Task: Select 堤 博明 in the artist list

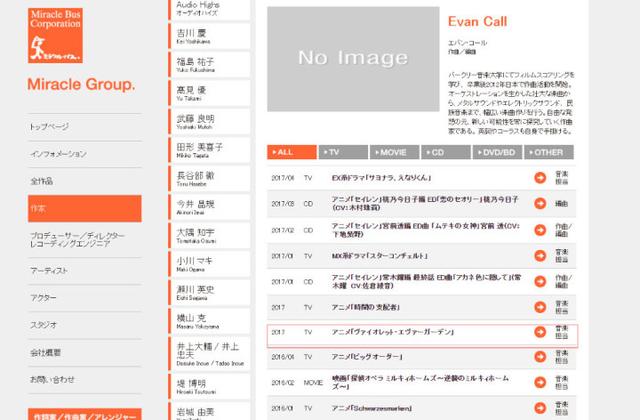Action: [209, 387]
